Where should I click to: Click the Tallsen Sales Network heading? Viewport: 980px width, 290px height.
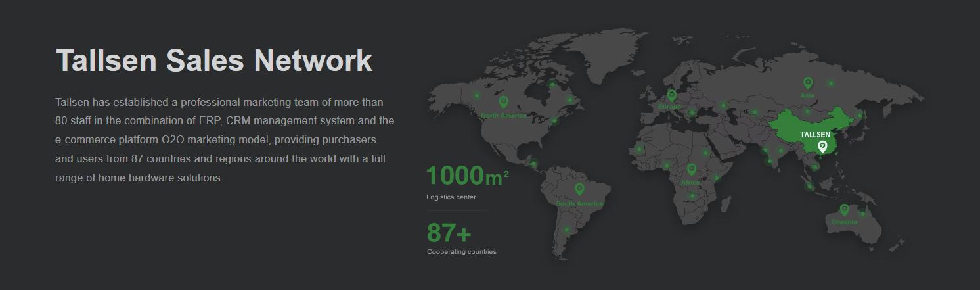point(214,60)
